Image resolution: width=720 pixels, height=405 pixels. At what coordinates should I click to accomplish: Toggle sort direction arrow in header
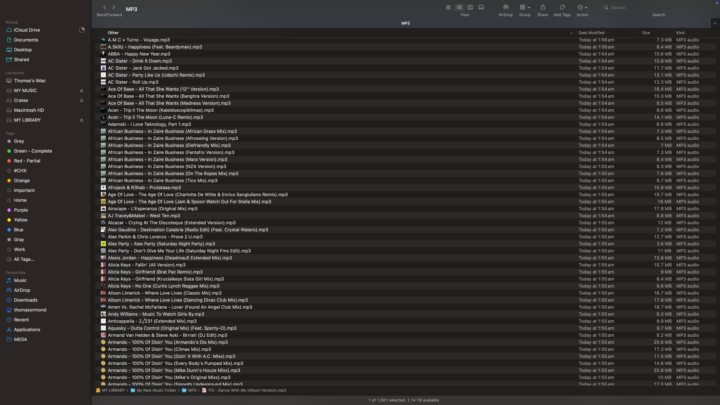(571, 33)
